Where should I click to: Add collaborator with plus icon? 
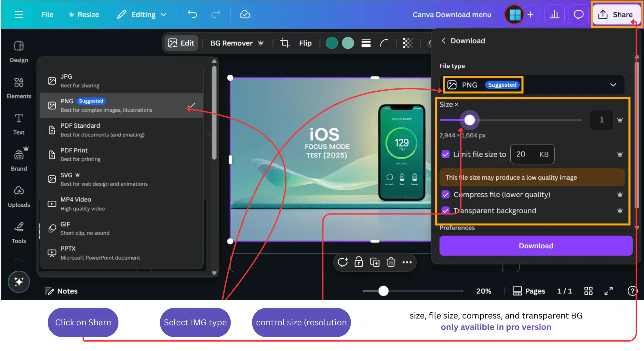[530, 15]
